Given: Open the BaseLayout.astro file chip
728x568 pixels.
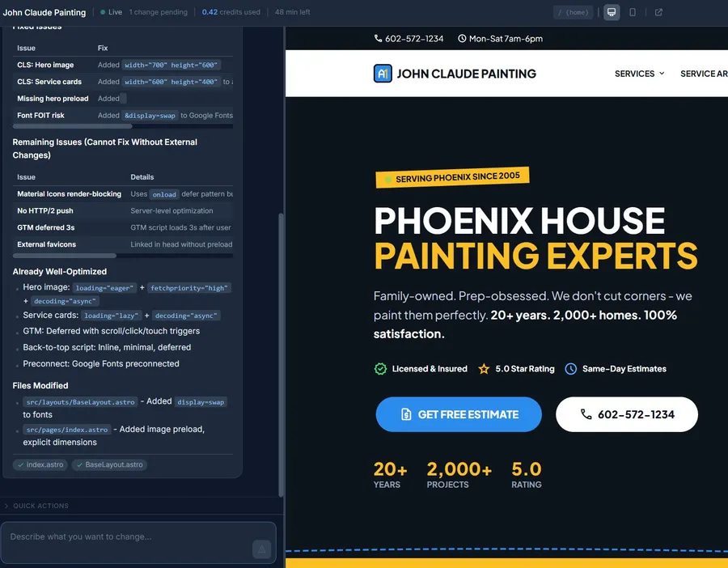Looking at the screenshot, I should pyautogui.click(x=109, y=465).
